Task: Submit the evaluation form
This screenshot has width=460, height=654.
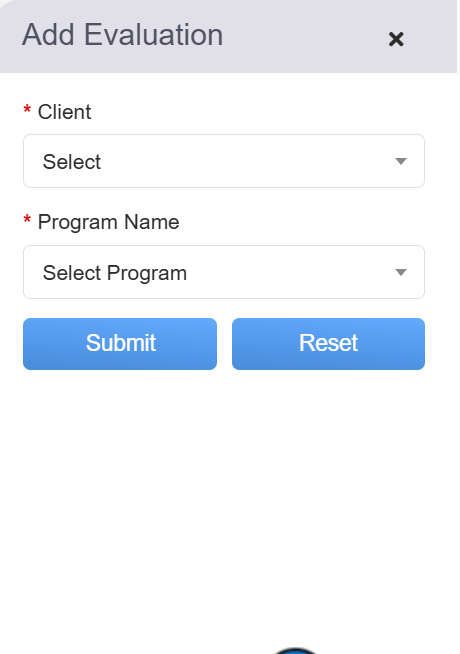Action: (120, 344)
